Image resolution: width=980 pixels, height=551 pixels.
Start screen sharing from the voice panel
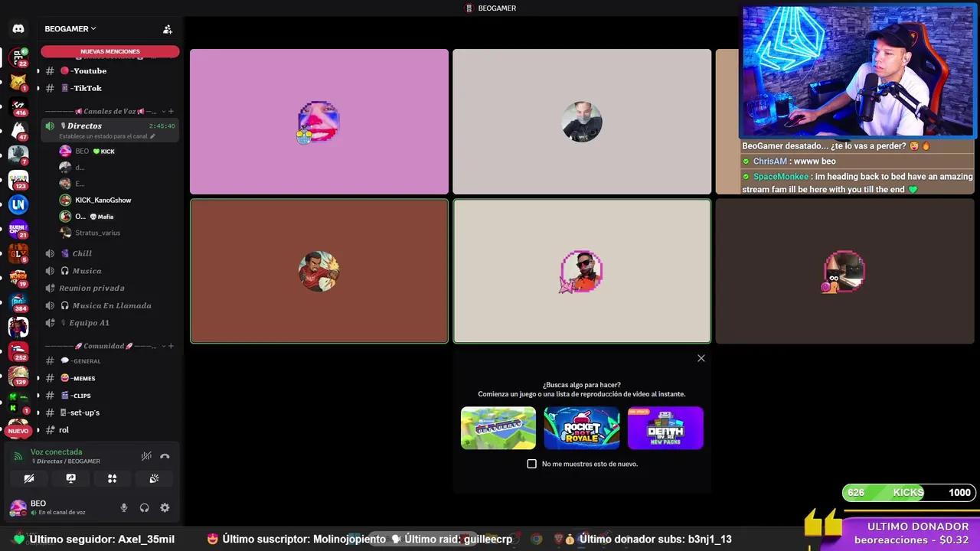(x=70, y=478)
